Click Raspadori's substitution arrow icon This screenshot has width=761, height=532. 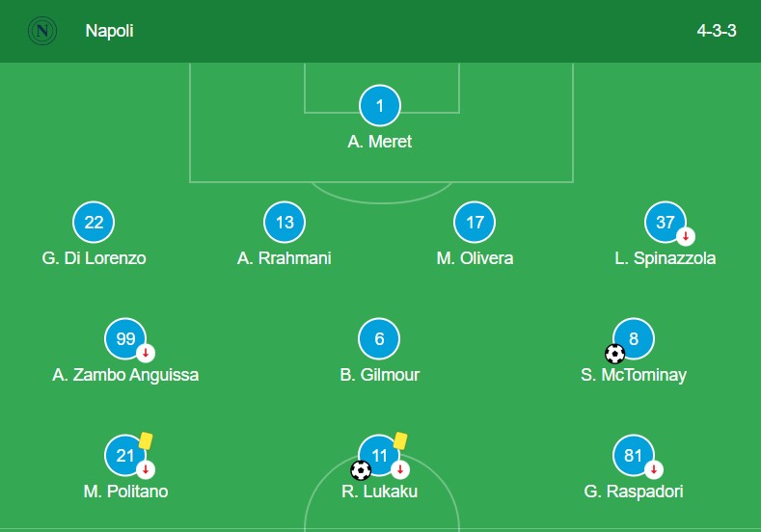654,469
